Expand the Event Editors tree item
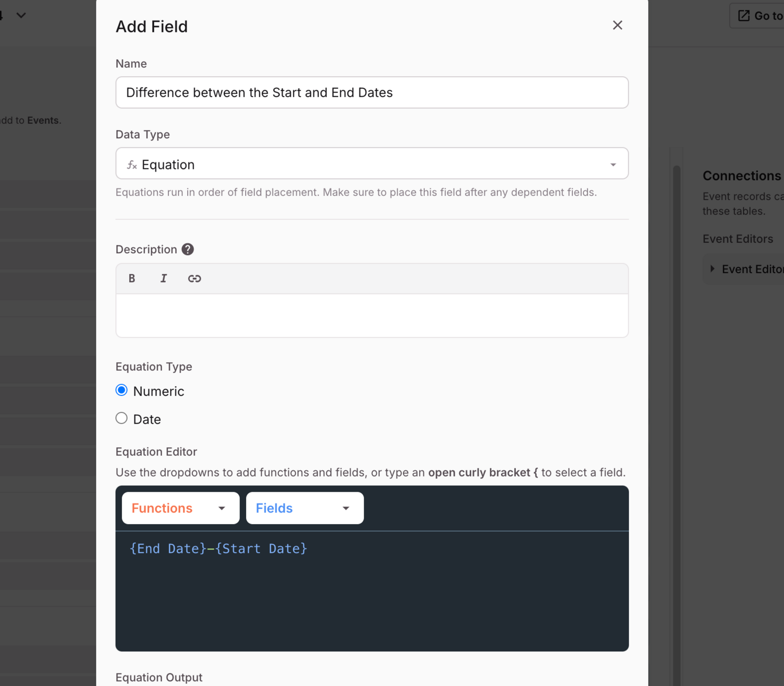784x686 pixels. pos(712,269)
